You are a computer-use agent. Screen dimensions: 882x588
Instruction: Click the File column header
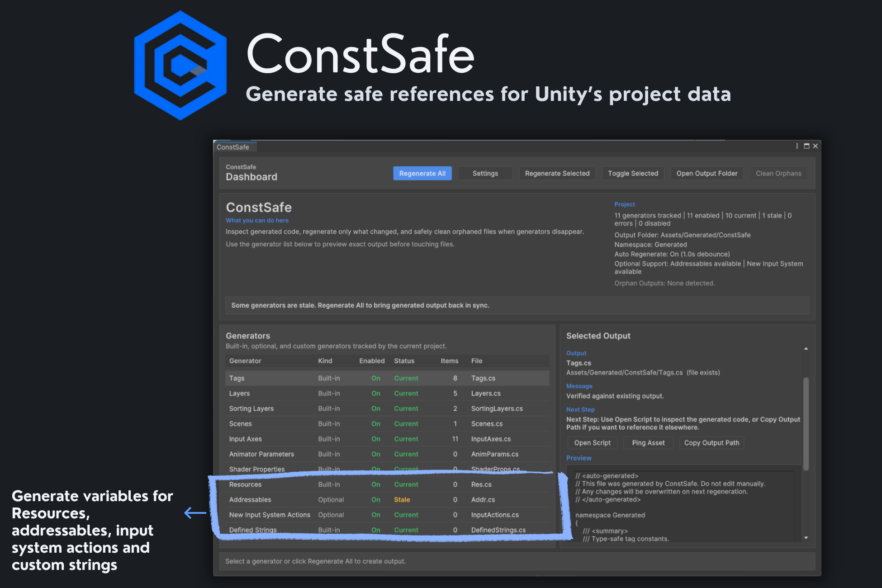coord(477,361)
